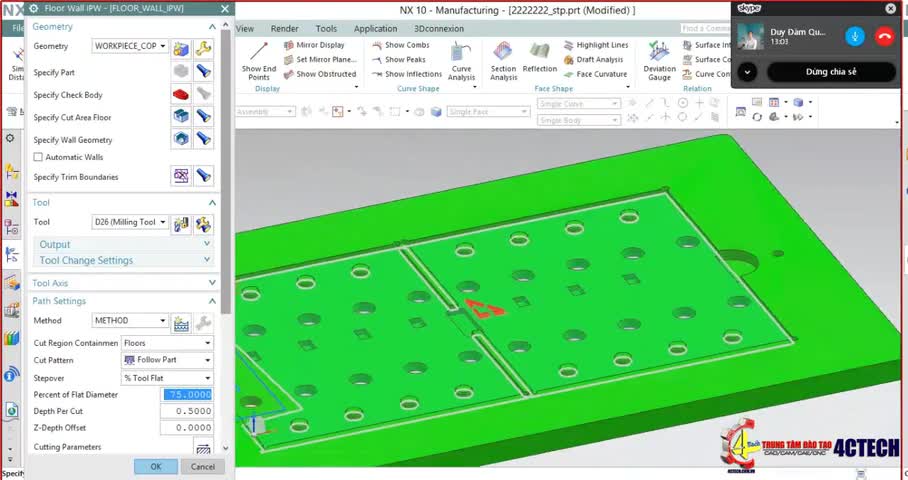908x480 pixels.
Task: Click Dừng chia sẻ stop sharing button
Action: 831,72
